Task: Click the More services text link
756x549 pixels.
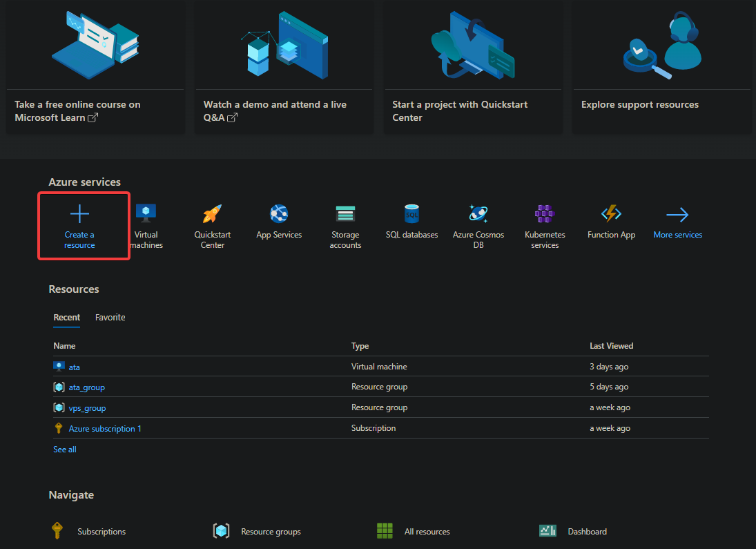Action: tap(677, 235)
